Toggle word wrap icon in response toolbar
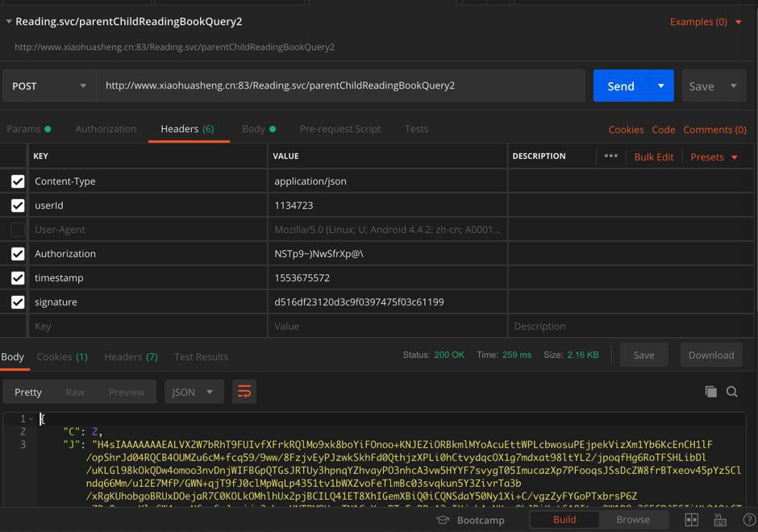Viewport: 758px width, 532px height. pos(244,392)
